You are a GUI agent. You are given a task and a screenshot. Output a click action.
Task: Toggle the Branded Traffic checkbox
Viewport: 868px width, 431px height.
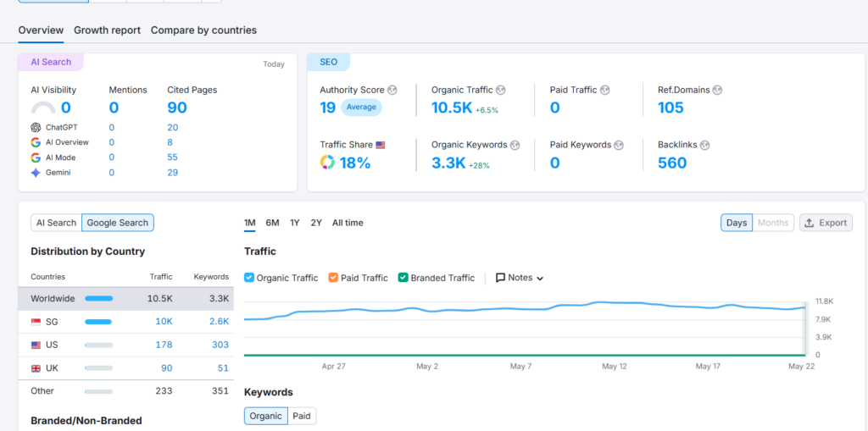click(403, 278)
